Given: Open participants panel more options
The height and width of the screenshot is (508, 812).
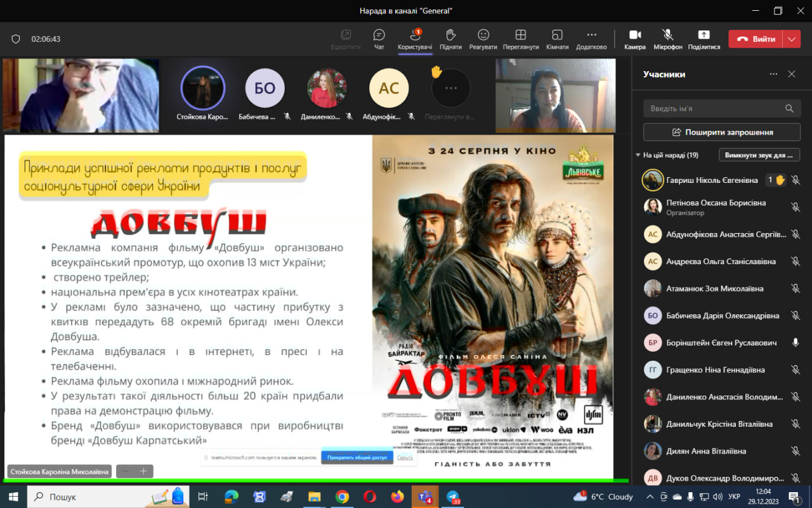Looking at the screenshot, I should 773,74.
